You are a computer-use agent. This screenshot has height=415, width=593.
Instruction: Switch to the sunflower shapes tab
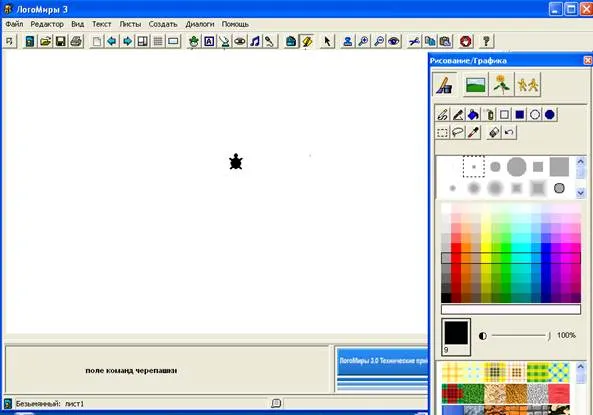501,84
